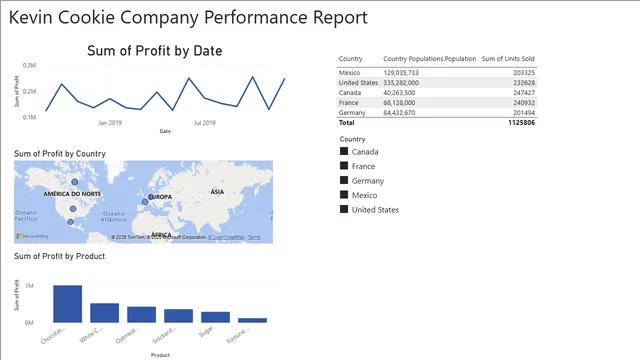This screenshot has width=640, height=360.
Task: Click the Mexico bubble on the map
Action: pos(71,222)
